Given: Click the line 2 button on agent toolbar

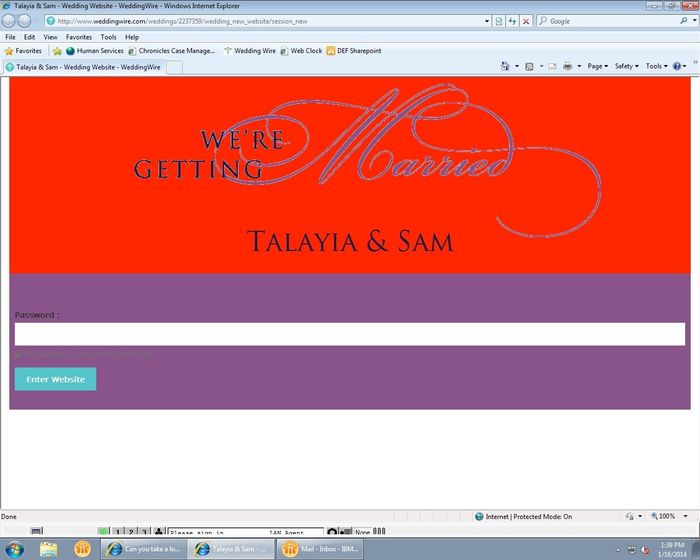Looking at the screenshot, I should pos(131,532).
